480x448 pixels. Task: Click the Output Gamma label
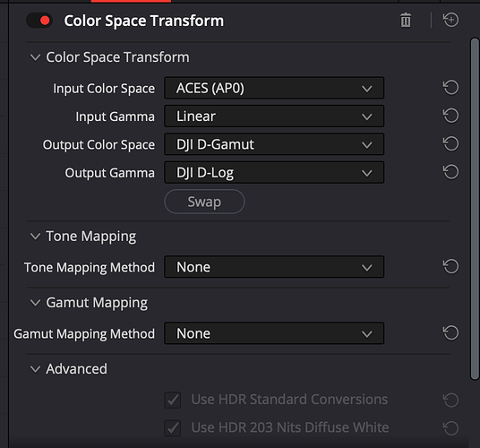(109, 173)
